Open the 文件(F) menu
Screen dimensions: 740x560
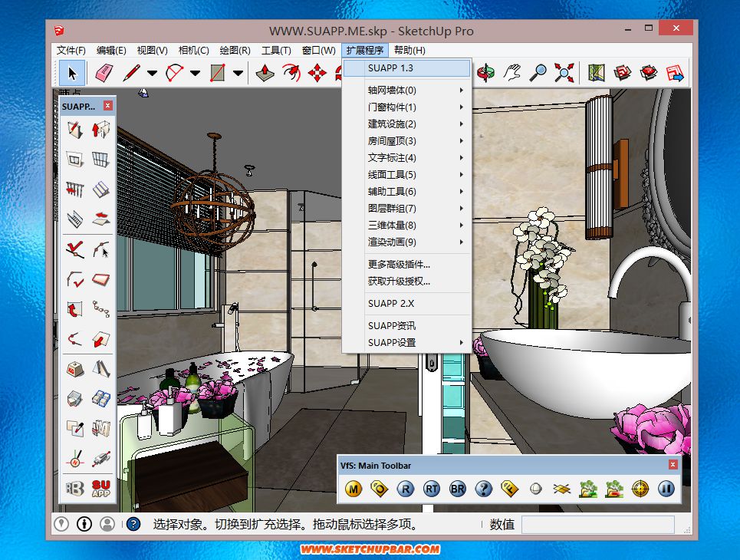click(x=71, y=50)
